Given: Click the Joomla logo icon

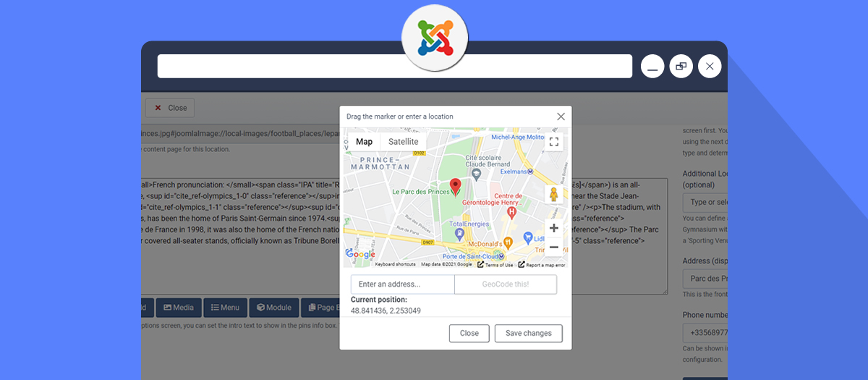Looking at the screenshot, I should point(435,38).
